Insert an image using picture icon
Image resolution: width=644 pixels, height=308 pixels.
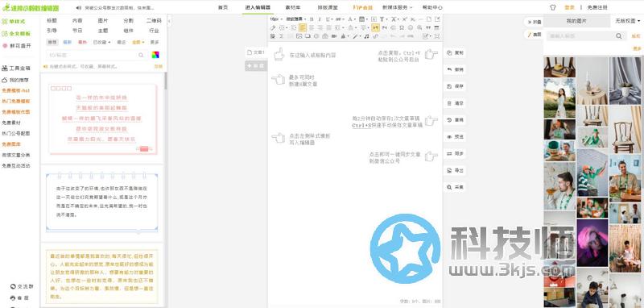pyautogui.click(x=299, y=36)
